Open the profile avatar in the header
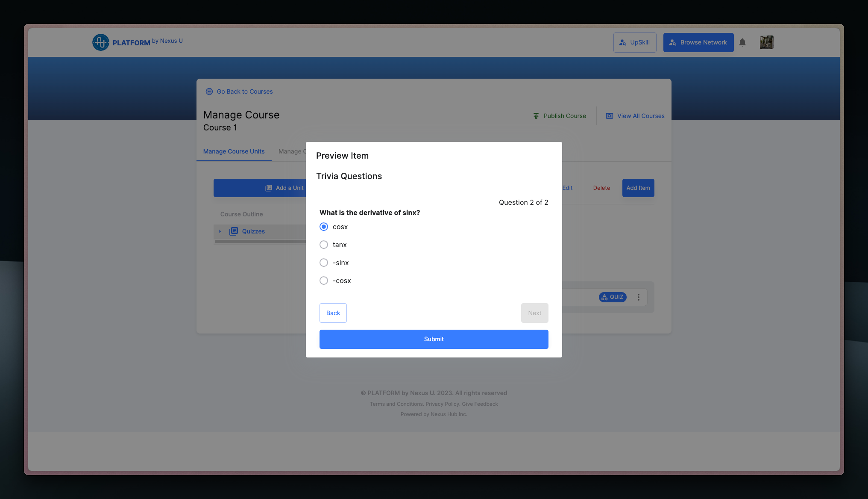This screenshot has height=499, width=868. click(x=766, y=42)
